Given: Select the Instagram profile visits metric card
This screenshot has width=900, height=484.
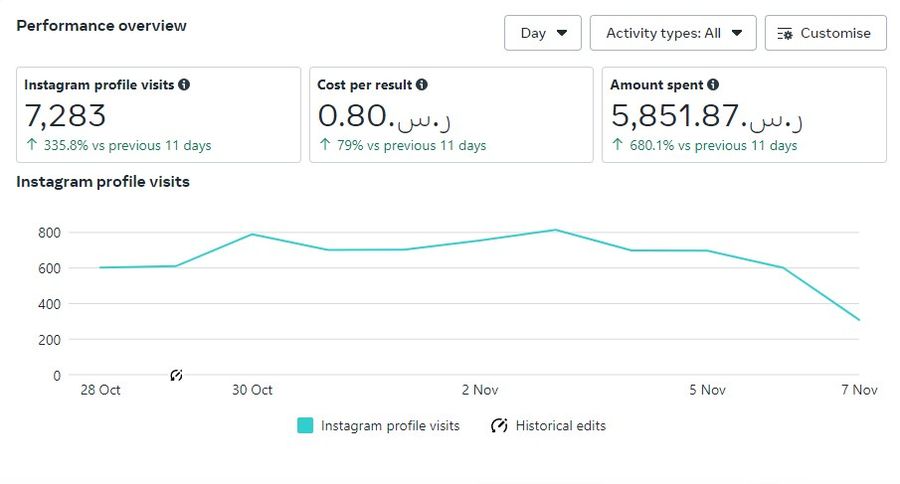Looking at the screenshot, I should click(x=158, y=115).
